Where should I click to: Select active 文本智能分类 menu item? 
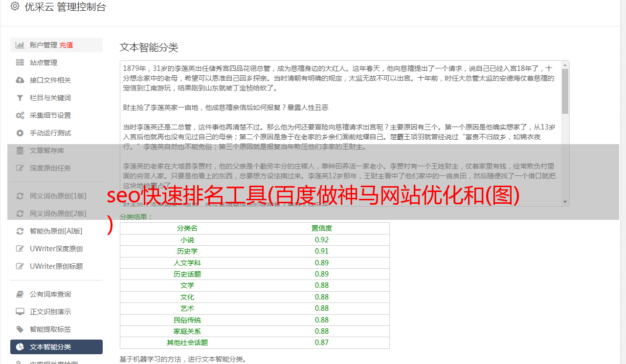click(x=56, y=347)
